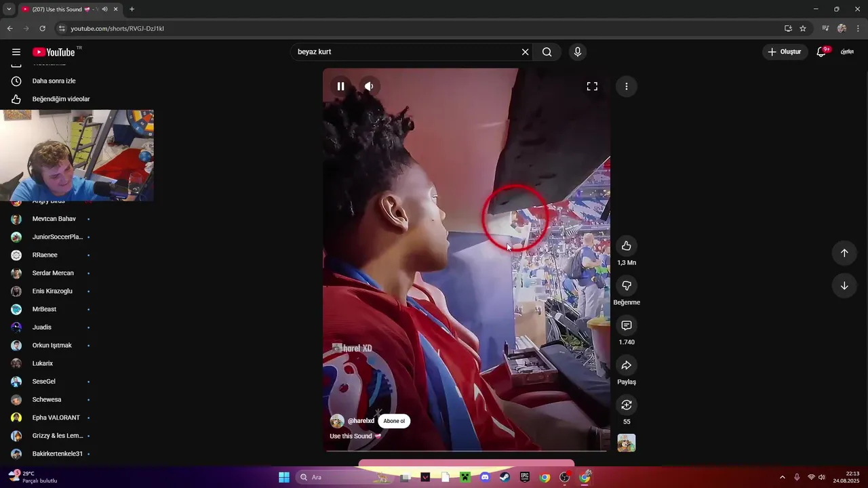Pause the playing Short

coord(341,86)
